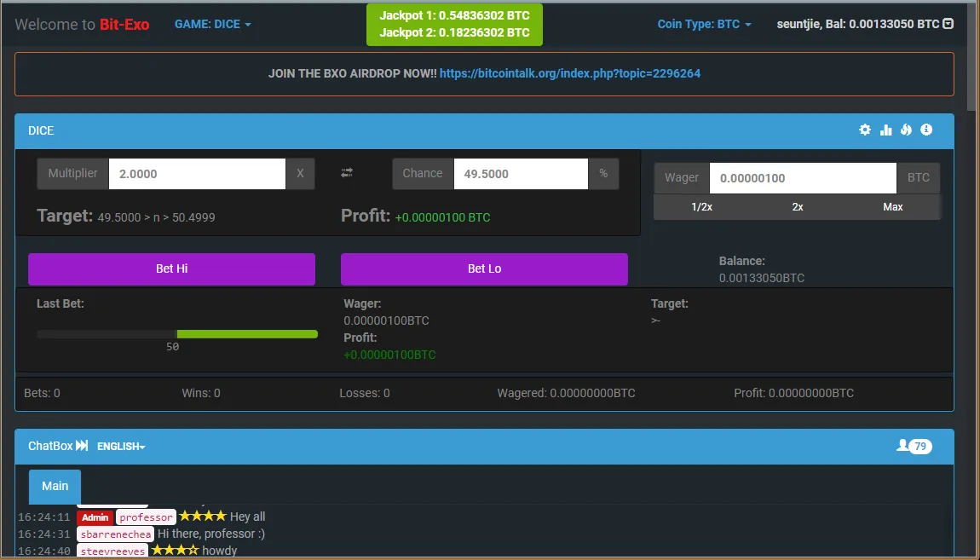
Task: Open the online users icon showing 79
Action: (x=914, y=446)
